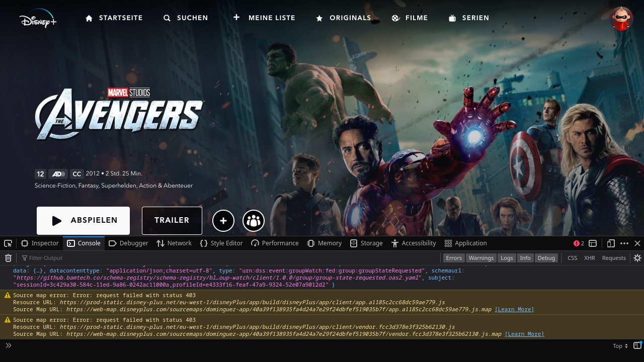The height and width of the screenshot is (362, 644).
Task: Focus the Filter Output field
Action: tap(229, 258)
